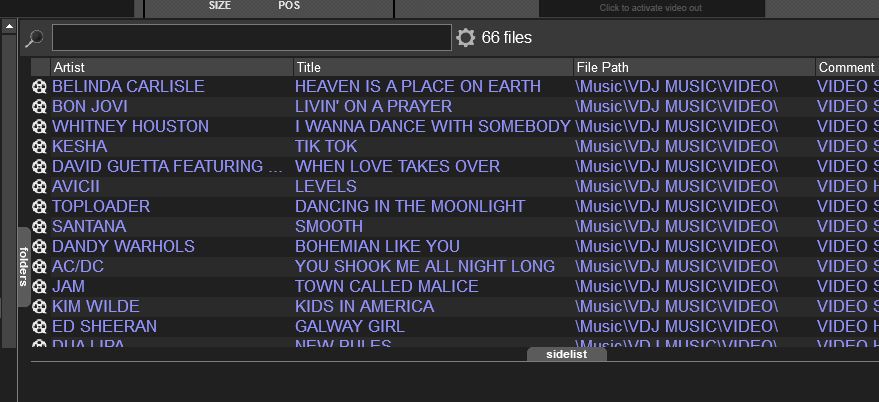879x402 pixels.
Task: Select title TOWN CALLED MALICE
Action: click(387, 287)
